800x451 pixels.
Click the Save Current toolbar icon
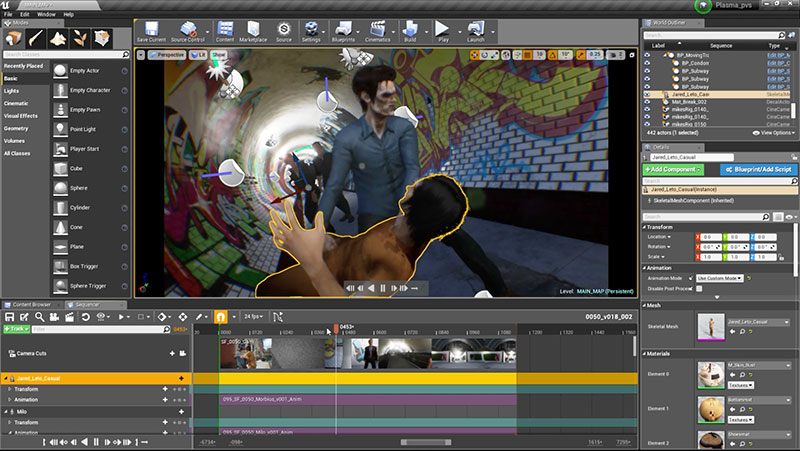coord(150,29)
